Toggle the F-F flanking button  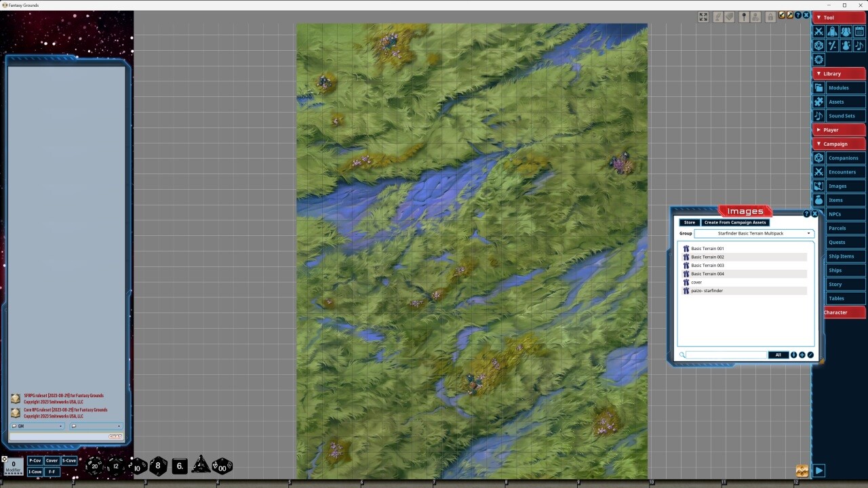[x=51, y=470]
